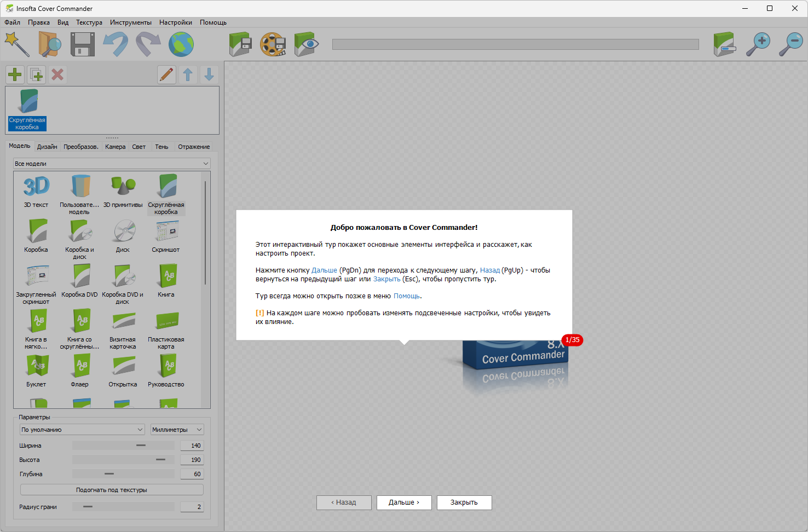Move the object up in the list

188,74
